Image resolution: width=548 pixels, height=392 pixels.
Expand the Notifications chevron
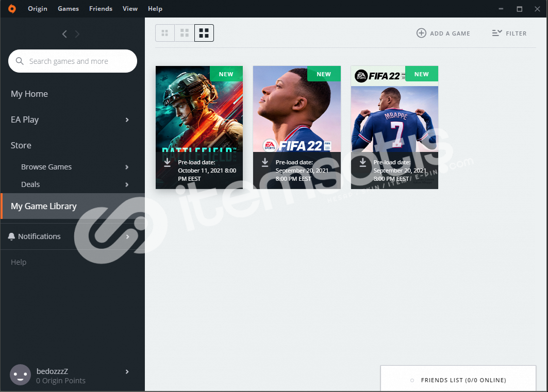[127, 236]
